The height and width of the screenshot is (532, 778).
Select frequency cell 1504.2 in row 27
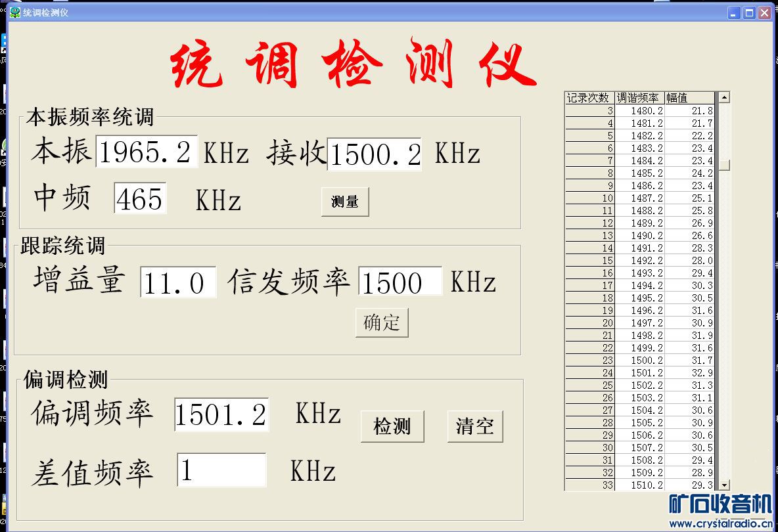(639, 410)
